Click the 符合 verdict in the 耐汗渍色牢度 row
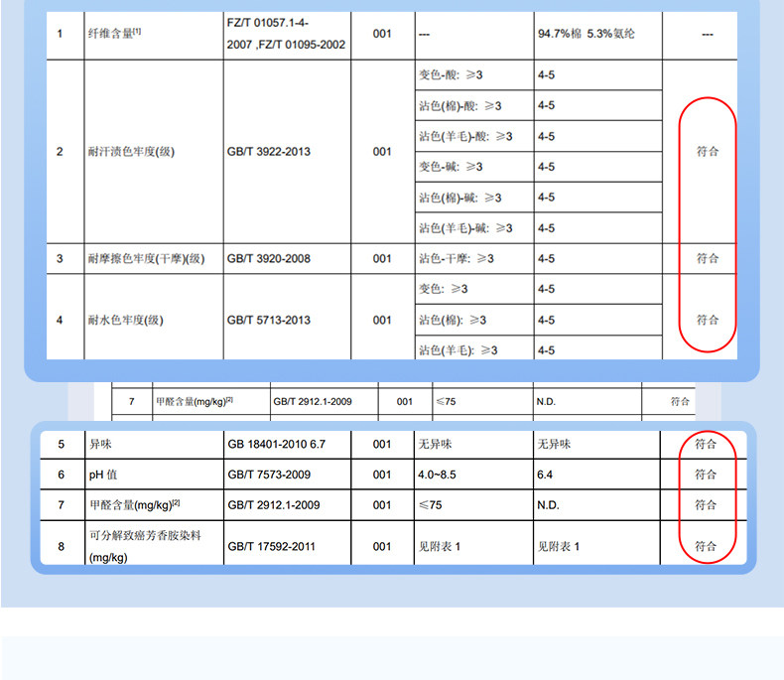 pos(707,152)
